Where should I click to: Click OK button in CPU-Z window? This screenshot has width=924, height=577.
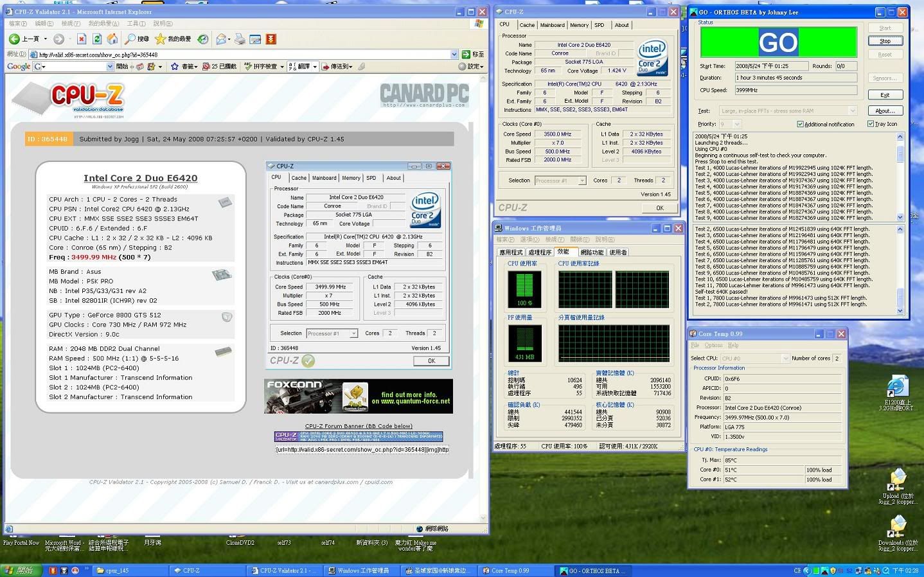pyautogui.click(x=659, y=208)
